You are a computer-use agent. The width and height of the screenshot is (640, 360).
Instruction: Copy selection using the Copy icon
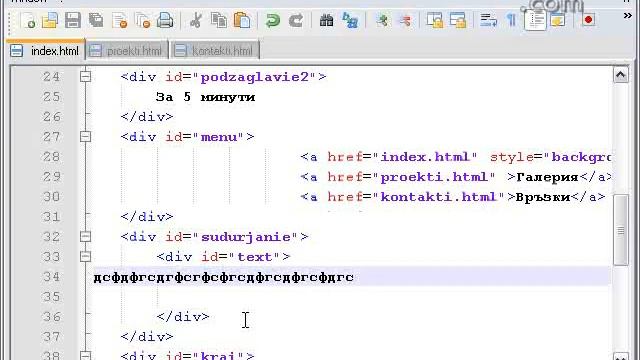coord(219,20)
